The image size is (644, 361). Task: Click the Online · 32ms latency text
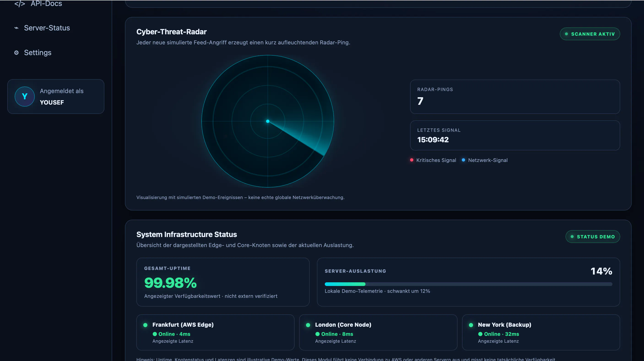tap(498, 334)
